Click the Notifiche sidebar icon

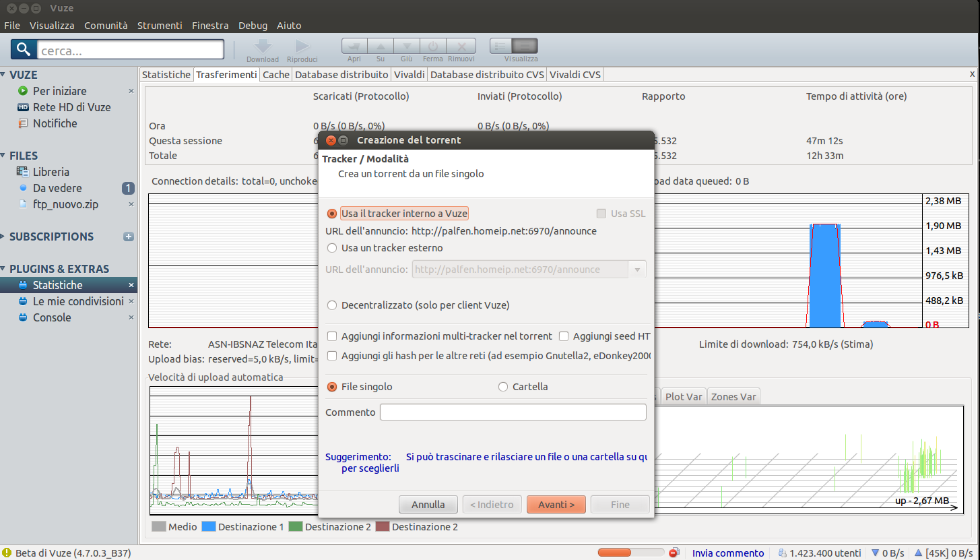[23, 123]
